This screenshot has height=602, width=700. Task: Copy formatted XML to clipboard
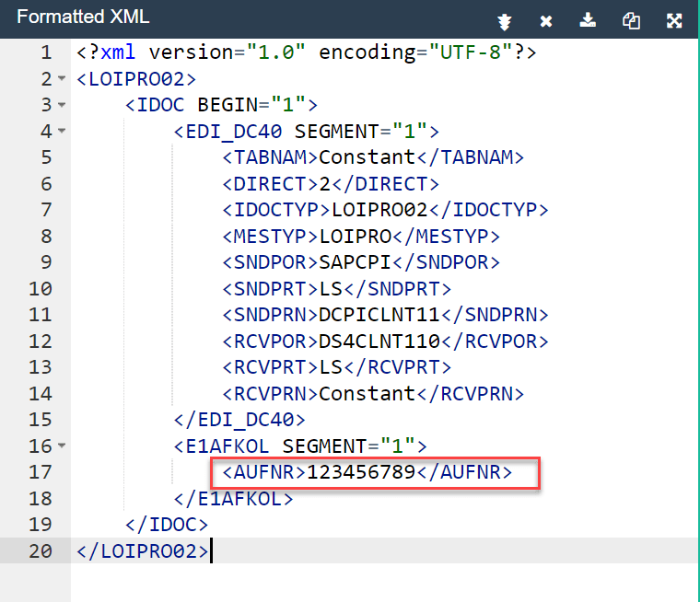tap(631, 20)
